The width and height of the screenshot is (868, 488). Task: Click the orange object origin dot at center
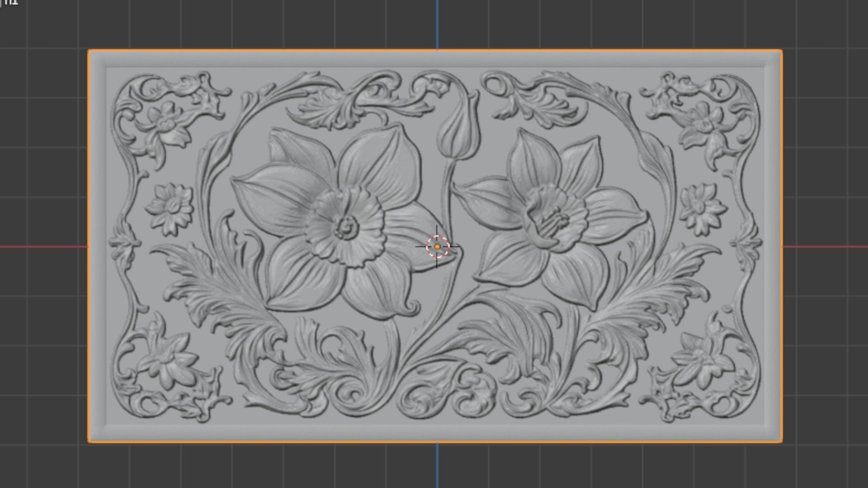click(x=437, y=247)
